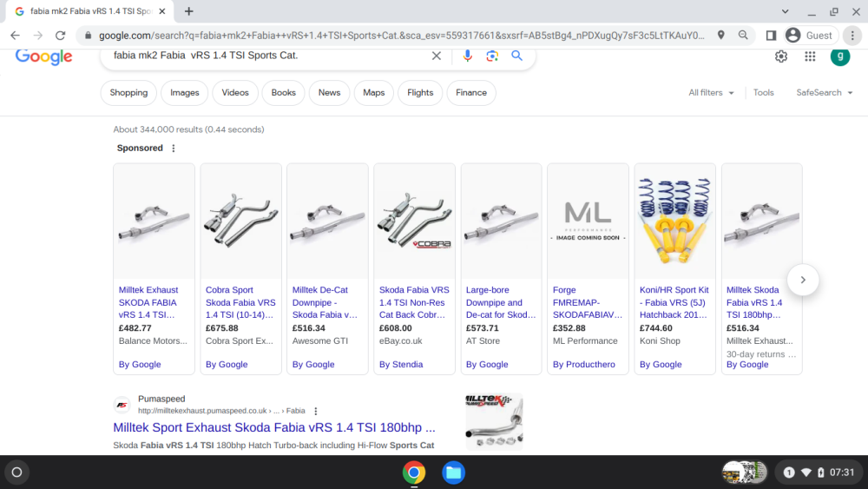Click the Cobra-branded exhaust product image

tap(414, 221)
